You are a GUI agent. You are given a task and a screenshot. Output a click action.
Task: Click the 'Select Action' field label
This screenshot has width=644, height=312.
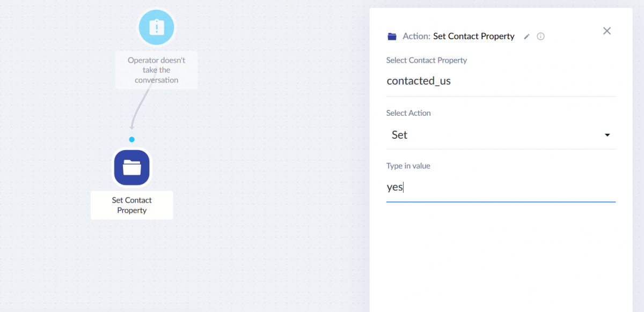pos(408,113)
